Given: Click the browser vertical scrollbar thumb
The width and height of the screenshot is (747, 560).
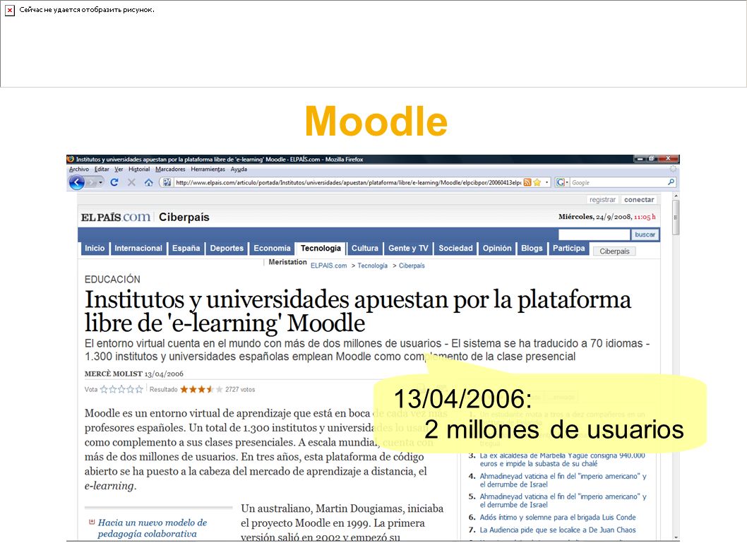Looking at the screenshot, I should [676, 218].
